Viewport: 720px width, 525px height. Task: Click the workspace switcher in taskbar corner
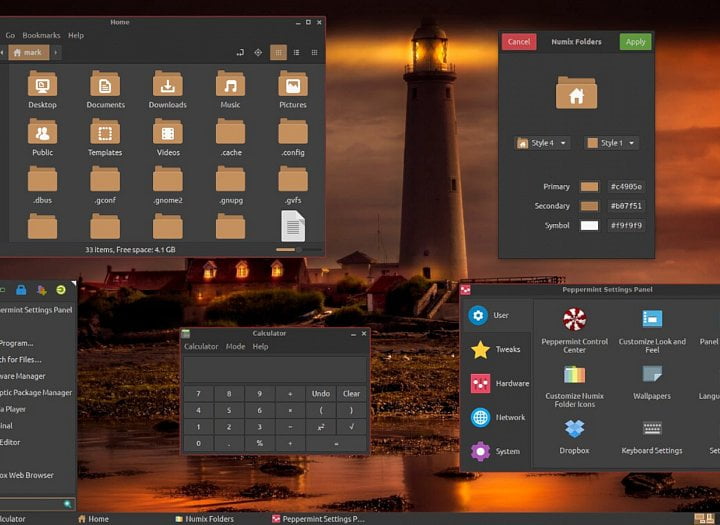(705, 519)
